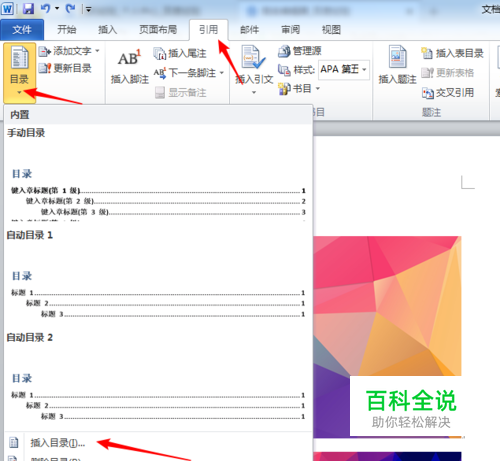The width and height of the screenshot is (500, 461).
Task: Click the 书目 bibliography icon
Action: (284, 89)
